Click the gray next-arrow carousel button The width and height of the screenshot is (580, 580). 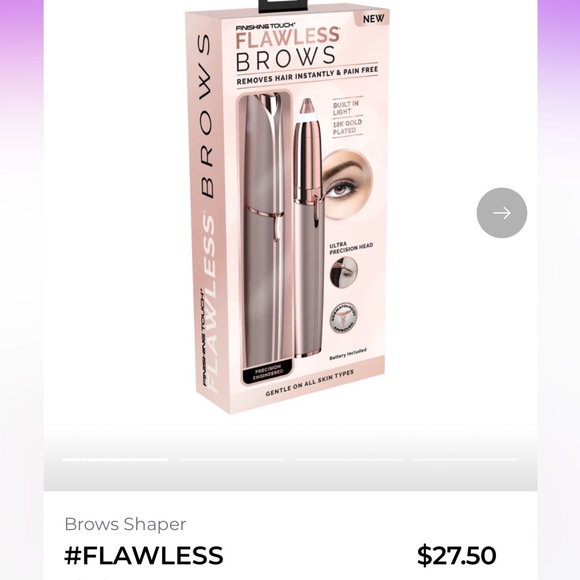(x=502, y=213)
